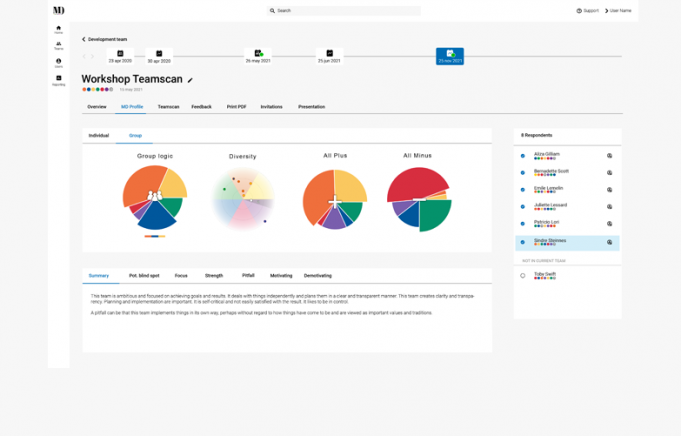Open the Teams icon in sidebar
681x436 pixels.
pos(58,45)
